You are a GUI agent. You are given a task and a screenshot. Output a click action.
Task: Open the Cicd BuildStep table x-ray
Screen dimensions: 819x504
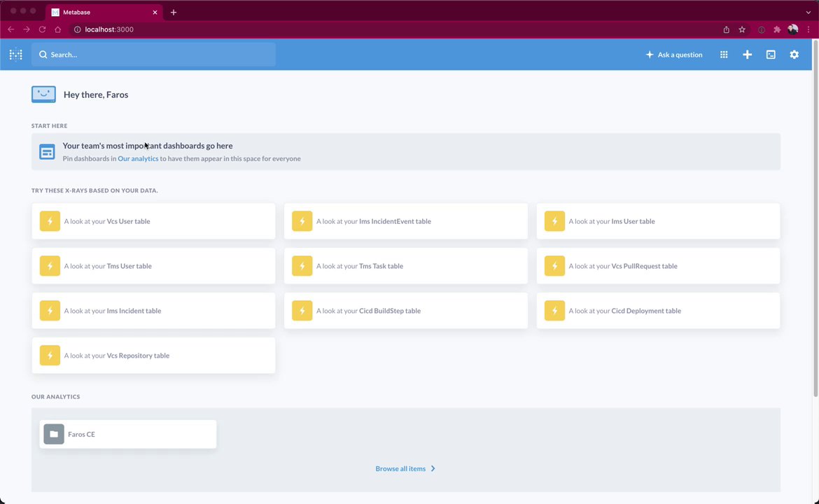click(x=406, y=311)
